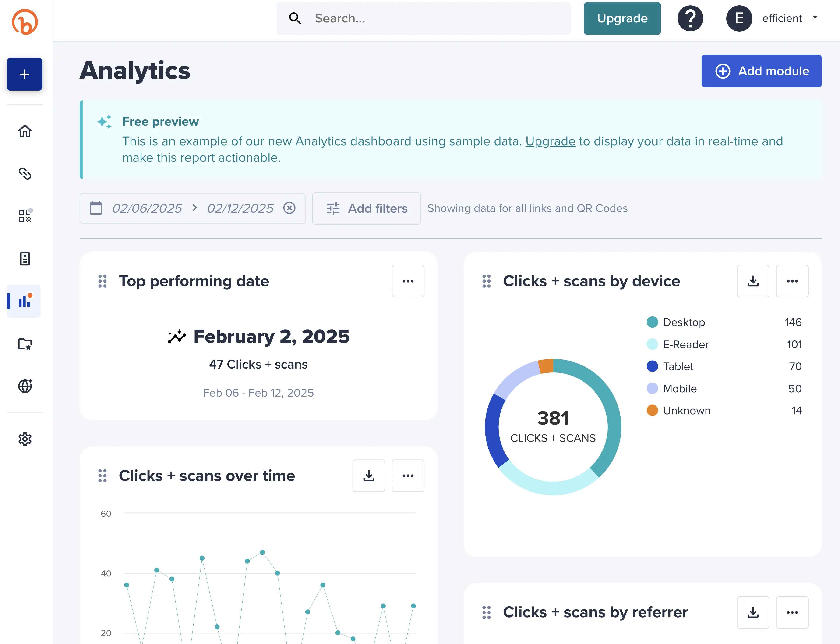840x644 pixels.
Task: Go to Home in the sidebar
Action: point(25,131)
